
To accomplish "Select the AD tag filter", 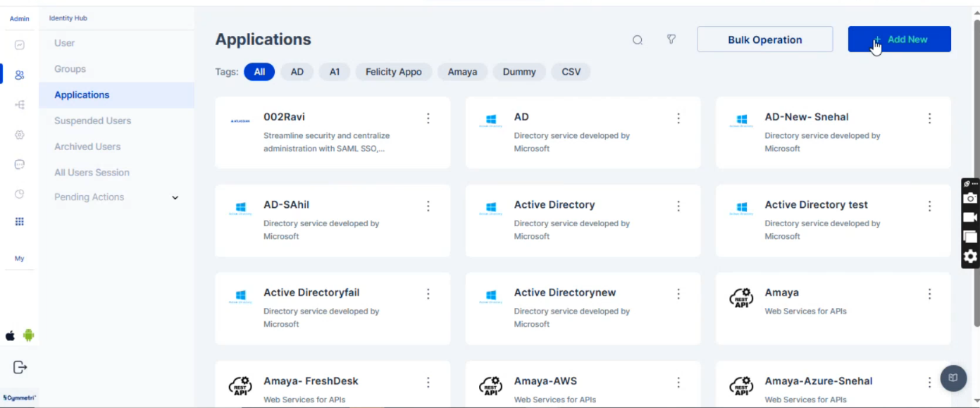I will 297,72.
